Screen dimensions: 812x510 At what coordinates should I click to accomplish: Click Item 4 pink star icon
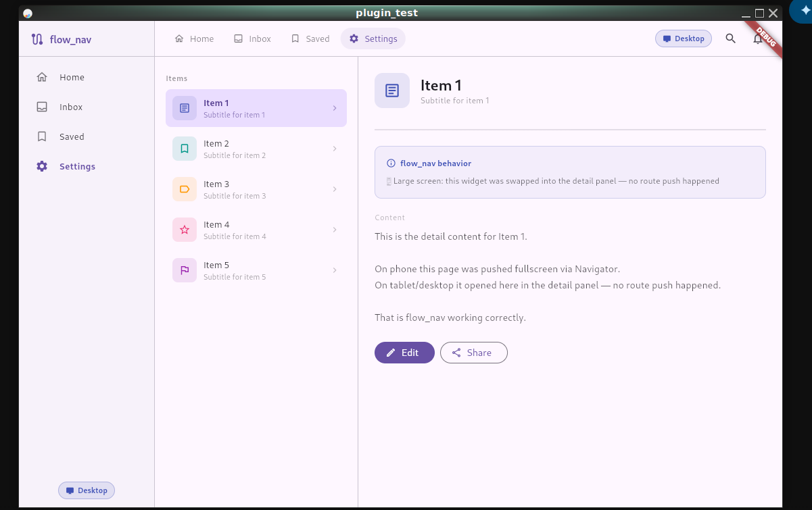185,230
